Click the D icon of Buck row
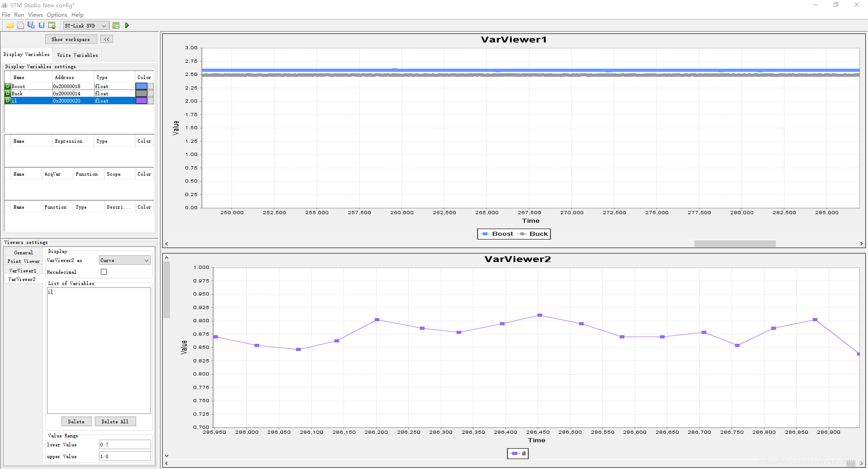 point(8,94)
